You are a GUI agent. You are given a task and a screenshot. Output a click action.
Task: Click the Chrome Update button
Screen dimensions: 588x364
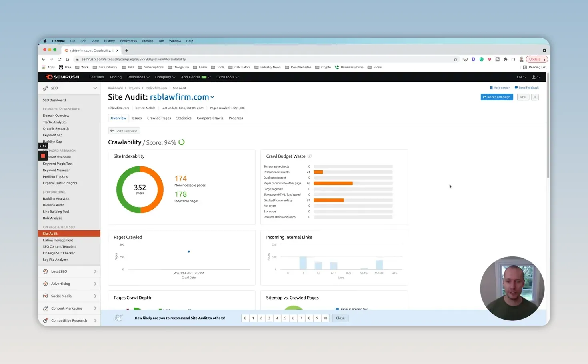click(x=537, y=59)
